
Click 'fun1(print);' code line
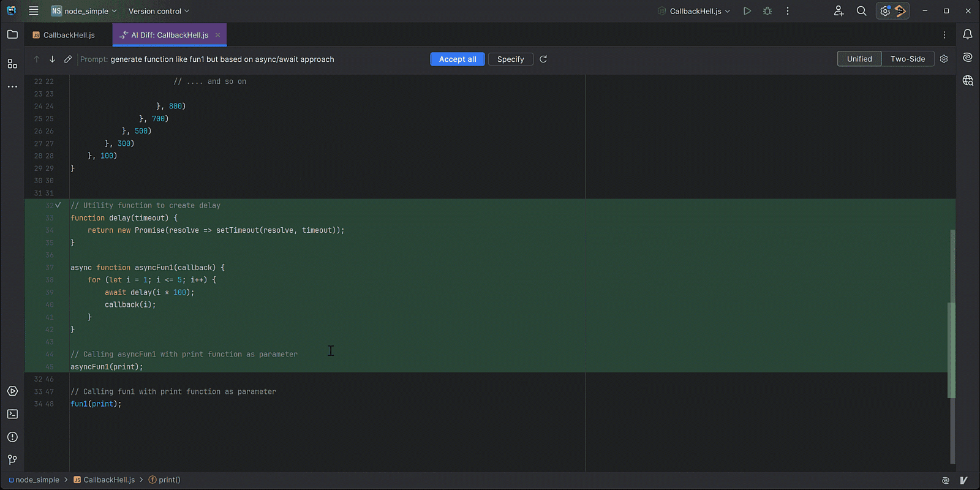tap(96, 404)
